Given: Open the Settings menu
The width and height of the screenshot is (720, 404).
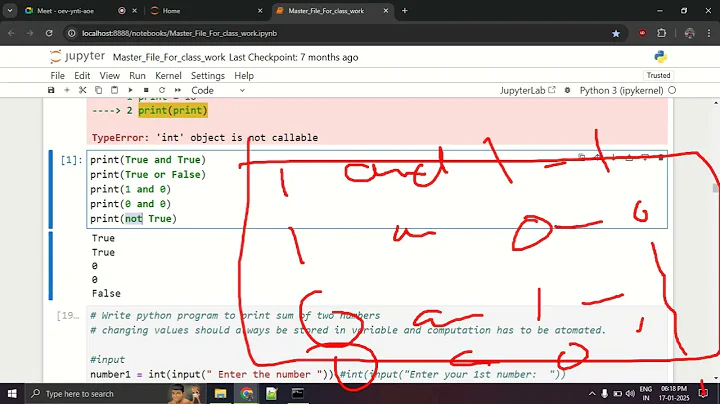Looking at the screenshot, I should tap(208, 76).
